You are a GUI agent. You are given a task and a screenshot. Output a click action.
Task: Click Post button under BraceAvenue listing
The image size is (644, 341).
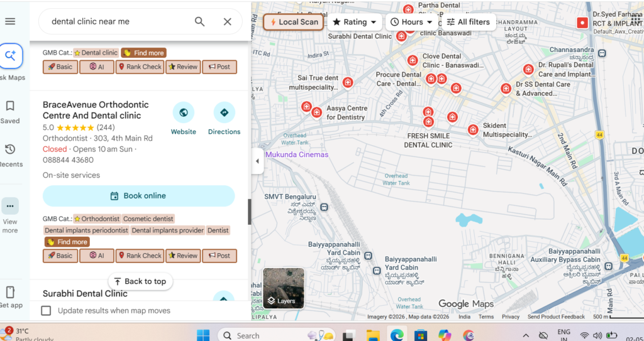[x=219, y=256]
